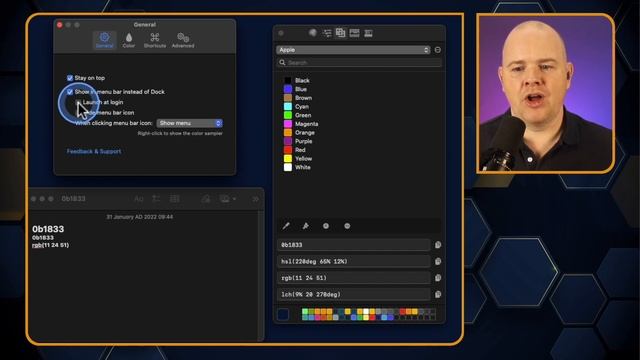Switch to the pencils picker tab
The width and height of the screenshot is (640, 360).
tap(368, 33)
